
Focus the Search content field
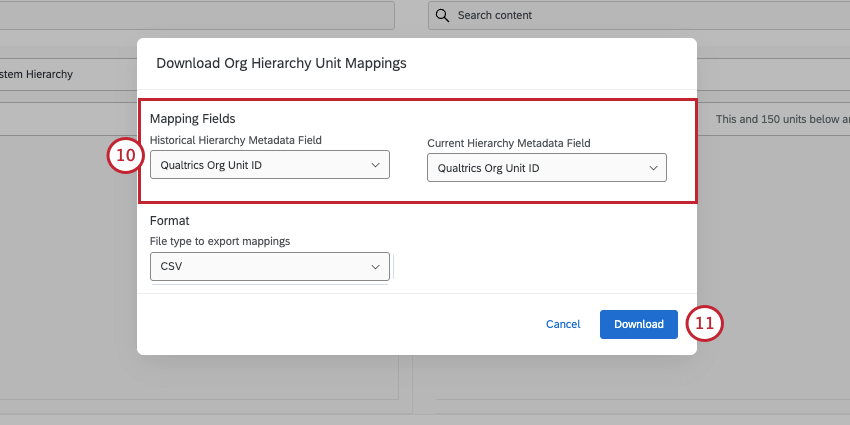pos(640,15)
